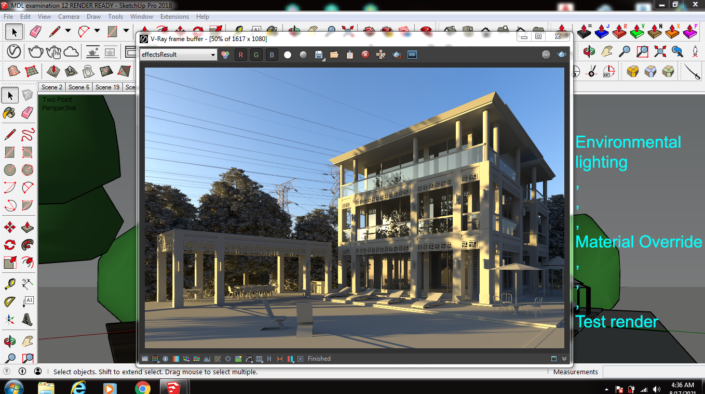705x394 pixels.
Task: Open the effectsResult channel dropdown
Action: pos(178,55)
